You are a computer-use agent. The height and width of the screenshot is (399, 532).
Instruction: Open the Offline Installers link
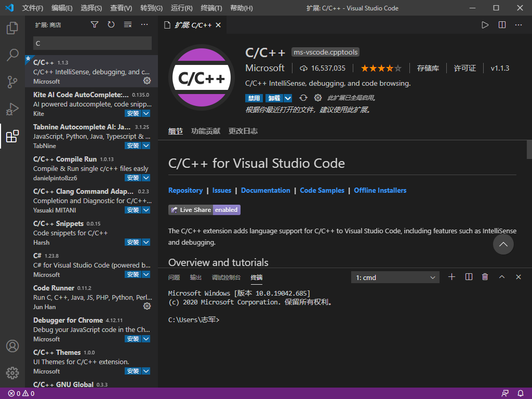click(x=380, y=190)
